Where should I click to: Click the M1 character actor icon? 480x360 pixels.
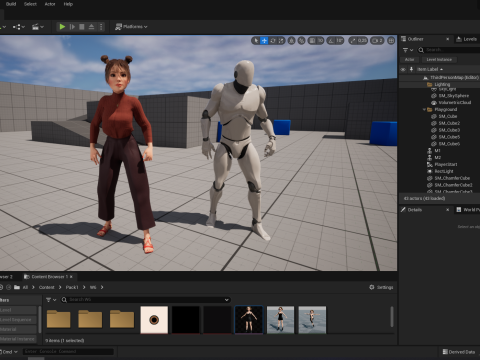430,151
